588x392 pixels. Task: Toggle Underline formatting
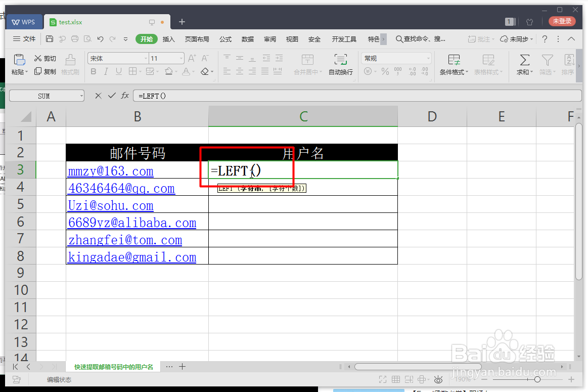119,71
